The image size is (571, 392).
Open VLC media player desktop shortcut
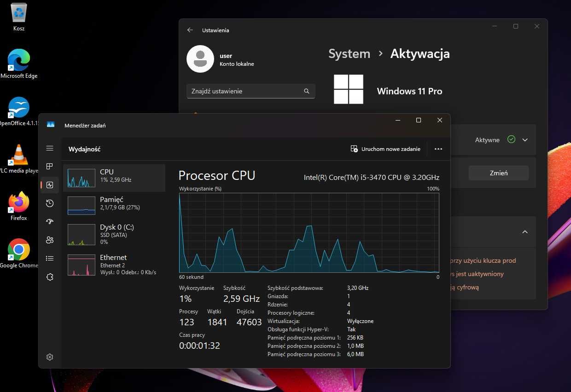tap(19, 159)
